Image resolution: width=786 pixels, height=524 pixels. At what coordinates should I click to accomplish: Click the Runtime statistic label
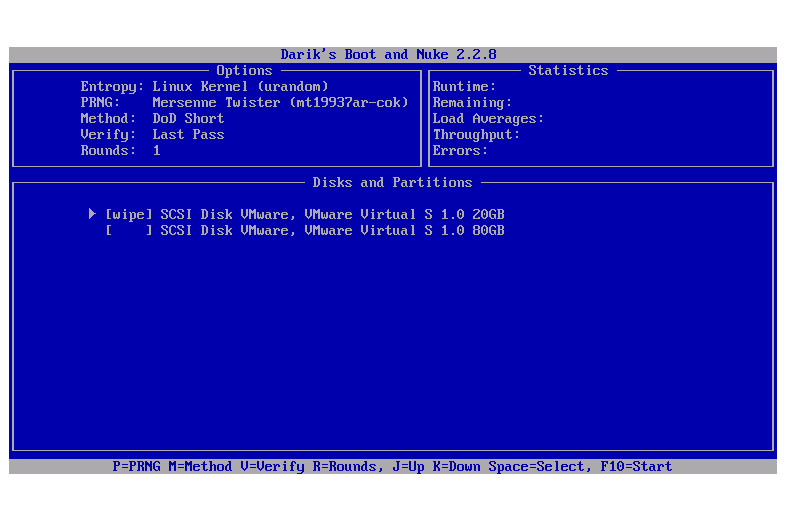pos(465,86)
